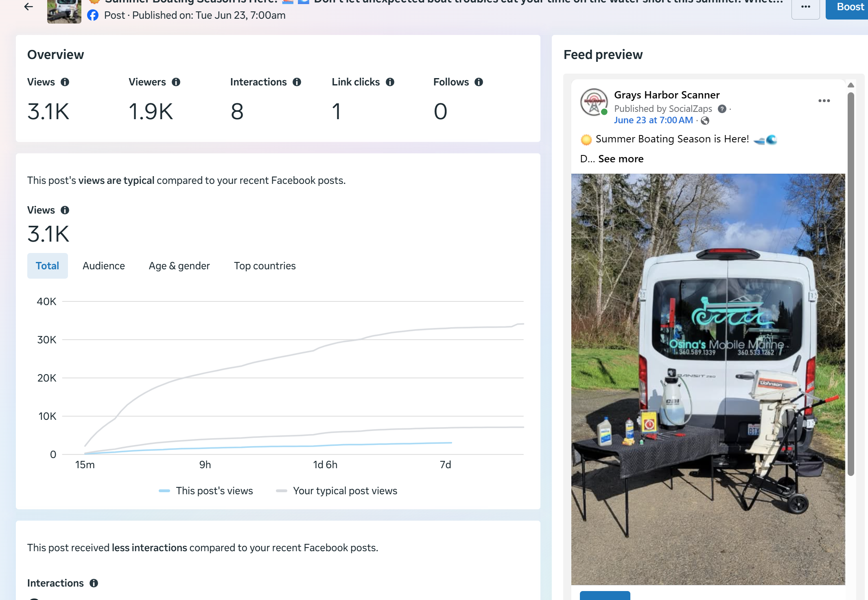Click the 9h label on chart axis
The height and width of the screenshot is (600, 868).
(x=205, y=465)
